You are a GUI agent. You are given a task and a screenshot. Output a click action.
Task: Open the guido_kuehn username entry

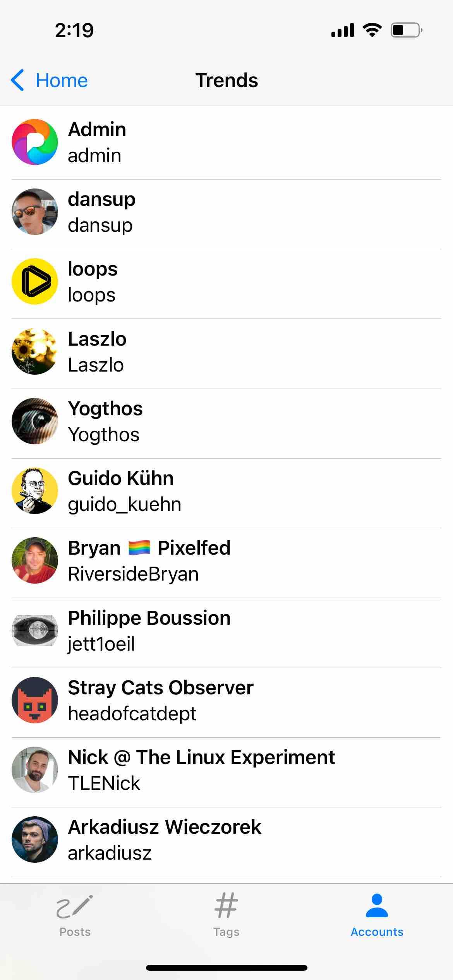click(x=124, y=504)
